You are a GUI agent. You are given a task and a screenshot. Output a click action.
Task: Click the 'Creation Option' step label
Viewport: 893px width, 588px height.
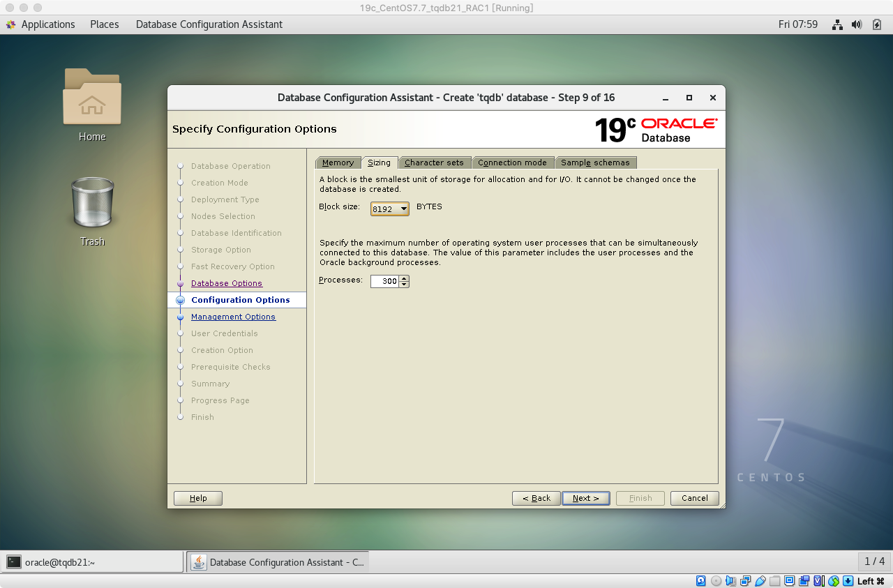pyautogui.click(x=223, y=350)
